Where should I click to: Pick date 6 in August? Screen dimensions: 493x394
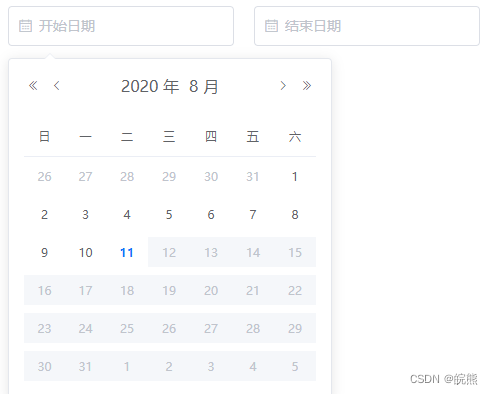click(211, 214)
